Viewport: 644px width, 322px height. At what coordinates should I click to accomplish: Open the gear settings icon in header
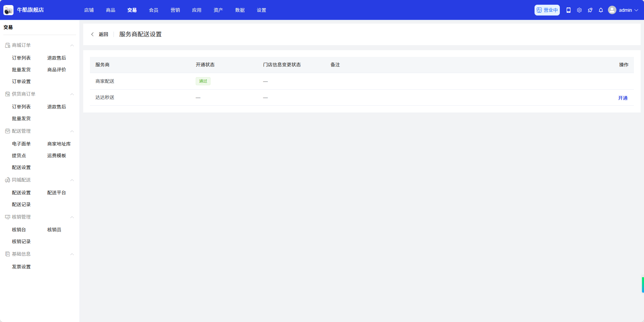pyautogui.click(x=579, y=10)
